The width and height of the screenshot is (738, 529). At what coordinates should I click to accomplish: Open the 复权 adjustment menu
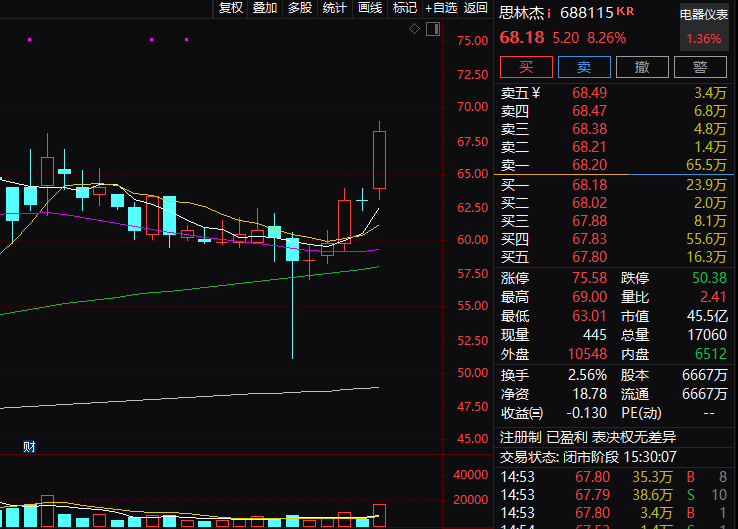click(231, 8)
